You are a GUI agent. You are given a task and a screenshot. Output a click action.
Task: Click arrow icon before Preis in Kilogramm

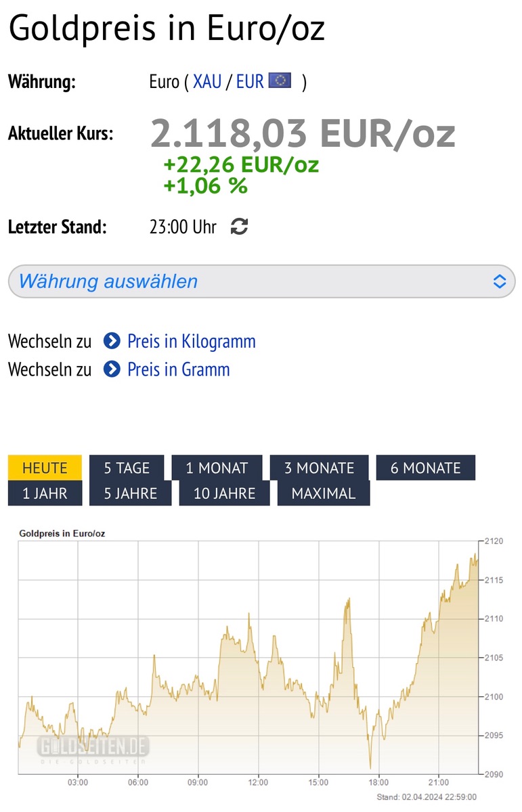(112, 341)
